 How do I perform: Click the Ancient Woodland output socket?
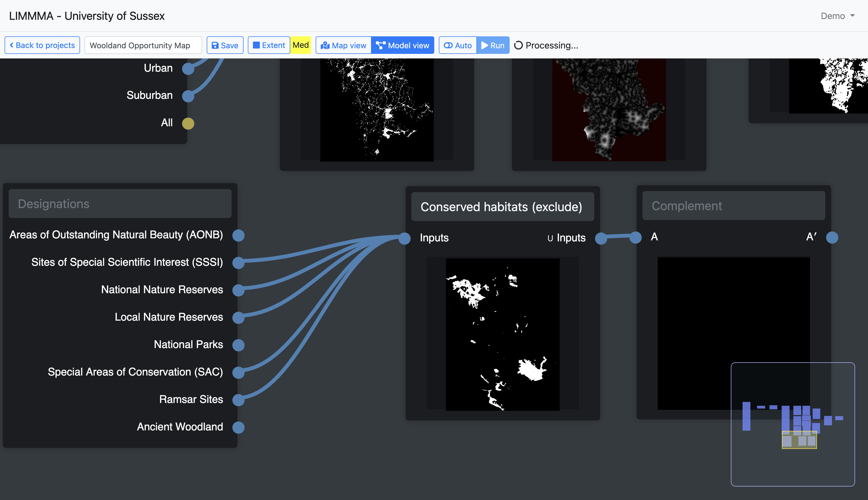[x=238, y=428]
